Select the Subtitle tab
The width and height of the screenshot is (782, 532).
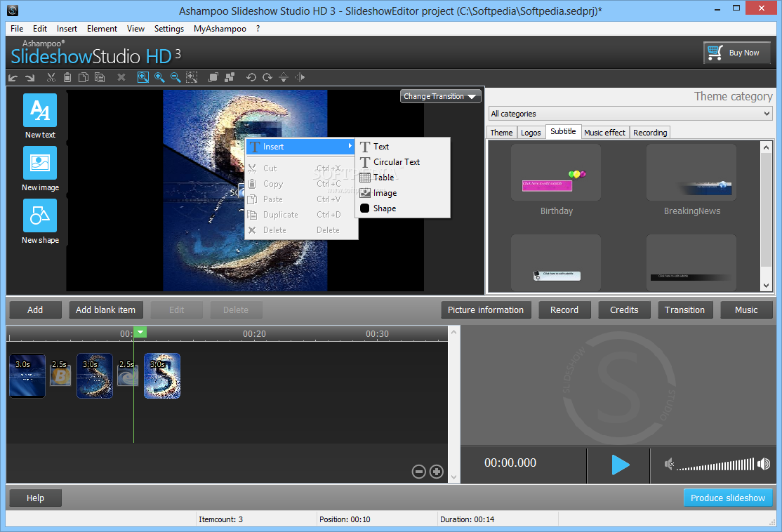pos(563,131)
